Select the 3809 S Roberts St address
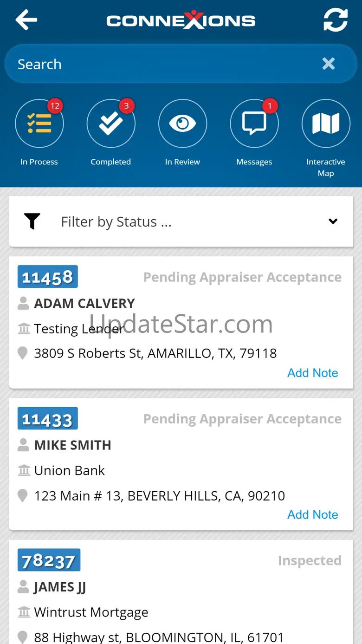The width and height of the screenshot is (362, 644). [155, 353]
